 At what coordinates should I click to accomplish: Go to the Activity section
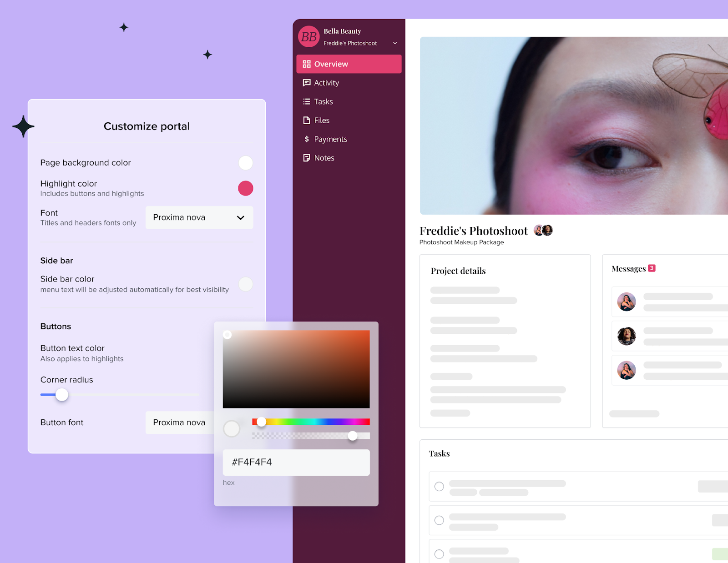349,83
